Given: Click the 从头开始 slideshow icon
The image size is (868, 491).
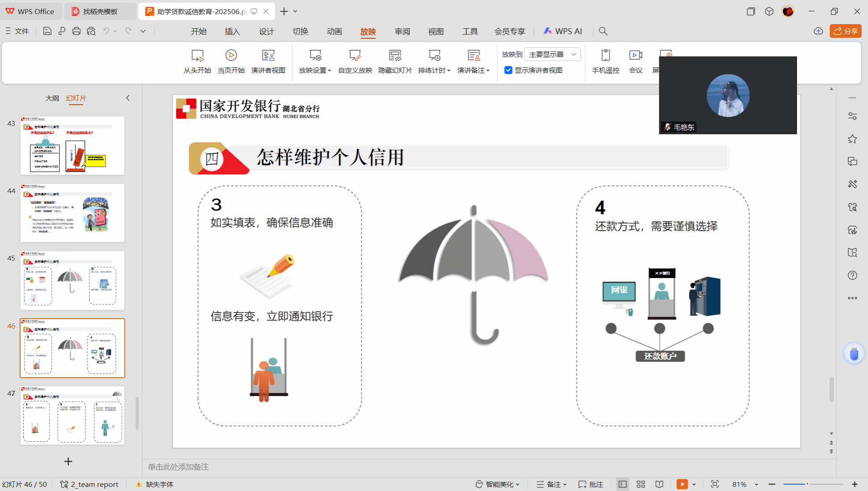Looking at the screenshot, I should 197,56.
